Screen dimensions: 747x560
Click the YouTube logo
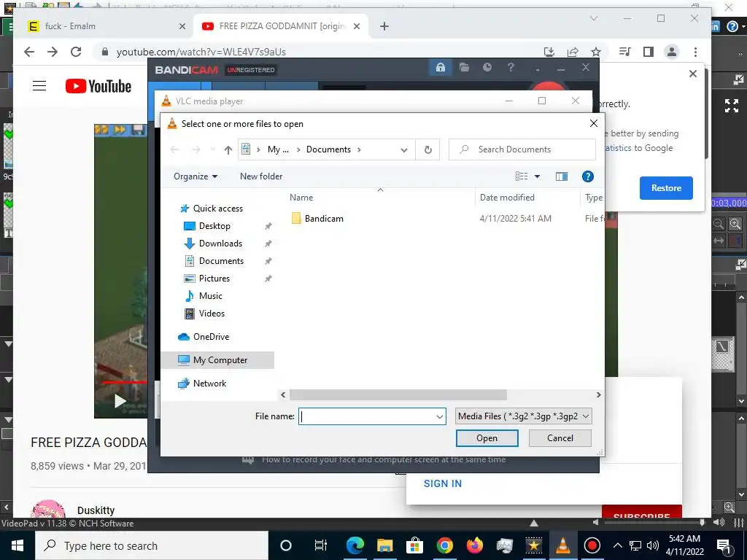coord(98,86)
